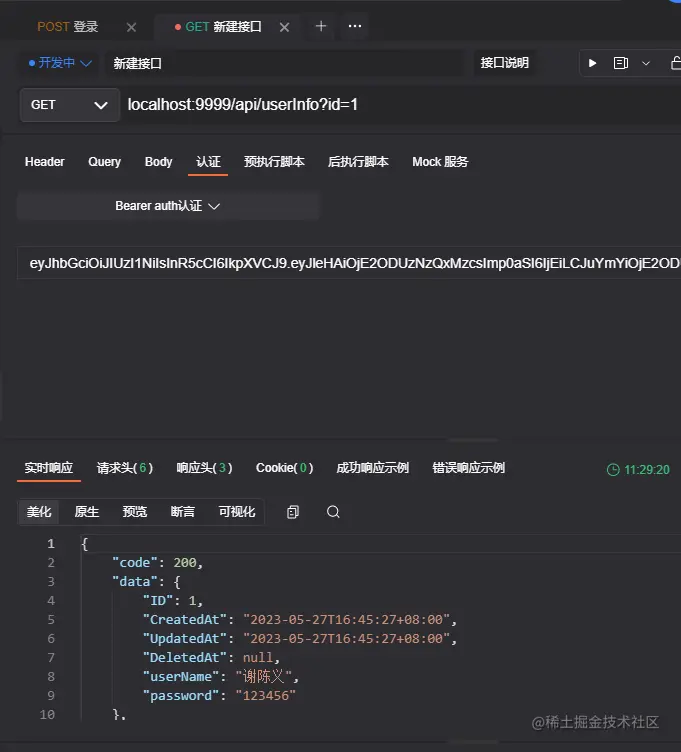Switch to the POST 登录 tab
Screen dimensions: 681x752
pos(68,27)
